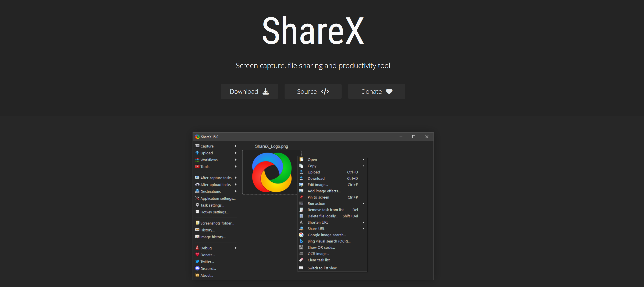The image size is (644, 287).
Task: Expand the Run action submenu arrow
Action: click(x=363, y=204)
